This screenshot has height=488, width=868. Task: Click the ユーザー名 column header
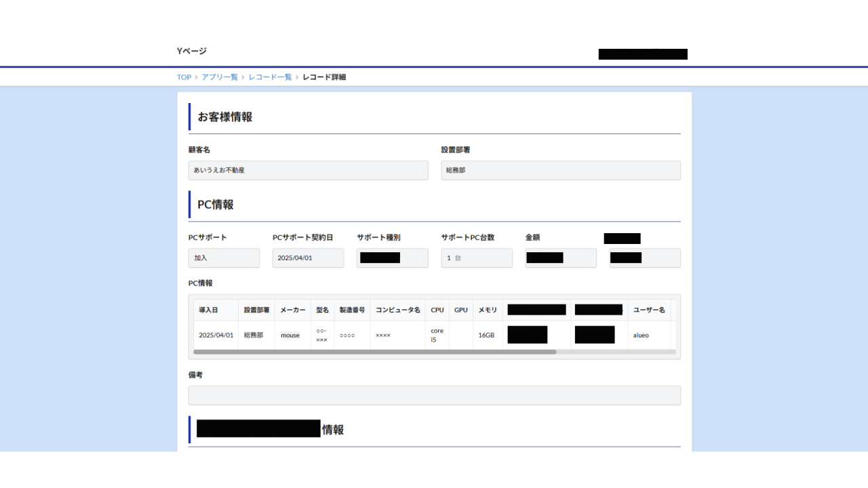[648, 310]
